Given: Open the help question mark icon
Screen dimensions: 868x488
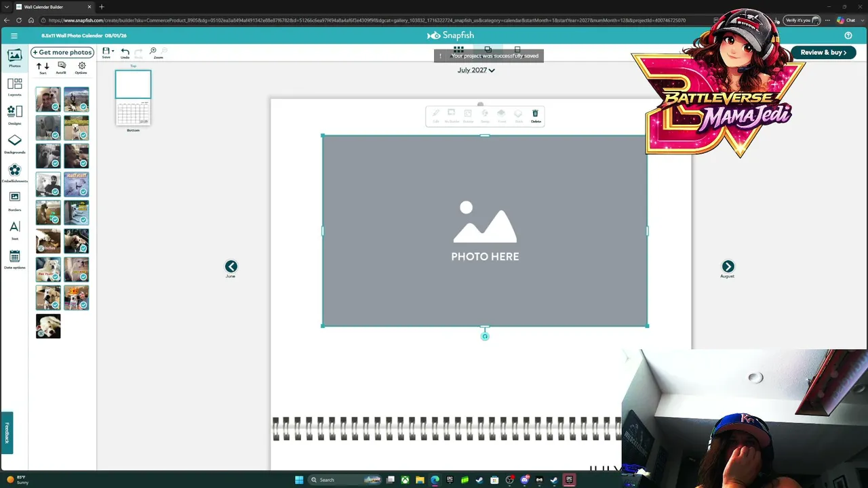Looking at the screenshot, I should (848, 35).
